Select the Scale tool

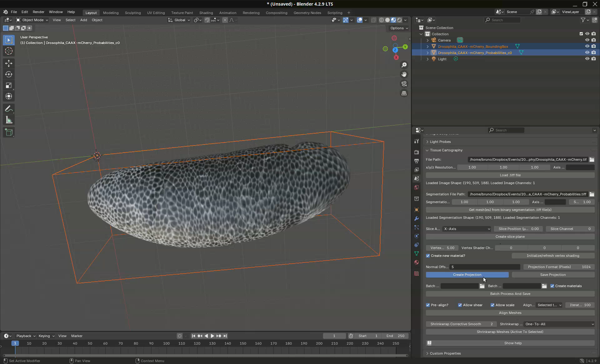(9, 85)
